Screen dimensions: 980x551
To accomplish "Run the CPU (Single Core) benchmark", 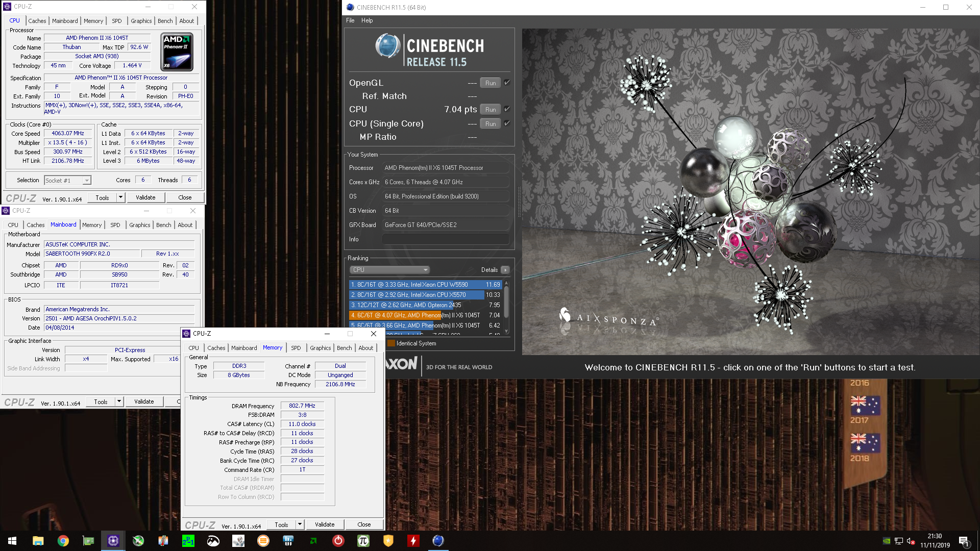I will (x=491, y=124).
